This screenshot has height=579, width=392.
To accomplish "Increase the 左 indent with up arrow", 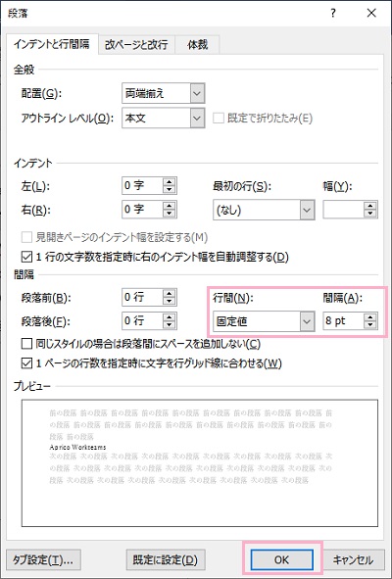I will tap(170, 181).
